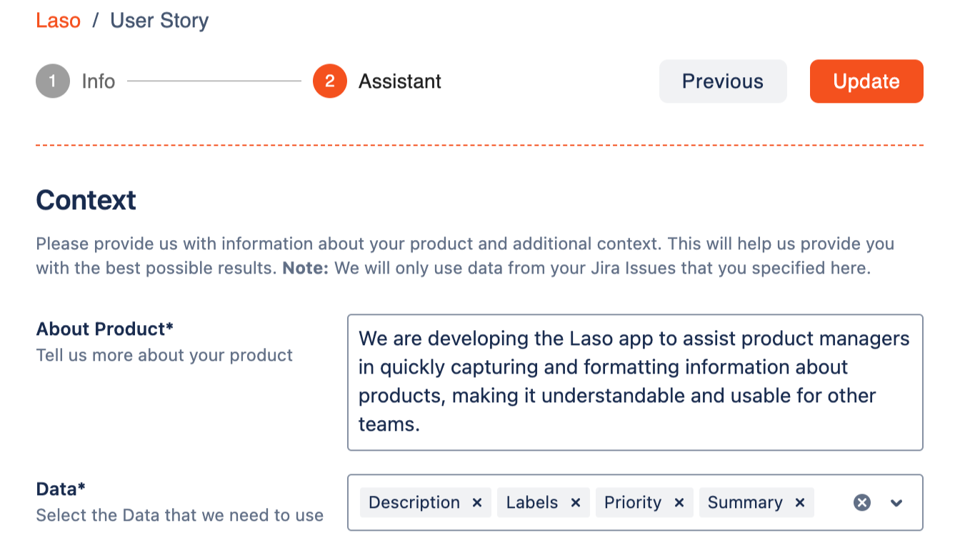Screen dimensions: 980x558
Task: Select the Assistant step label
Action: click(x=399, y=81)
